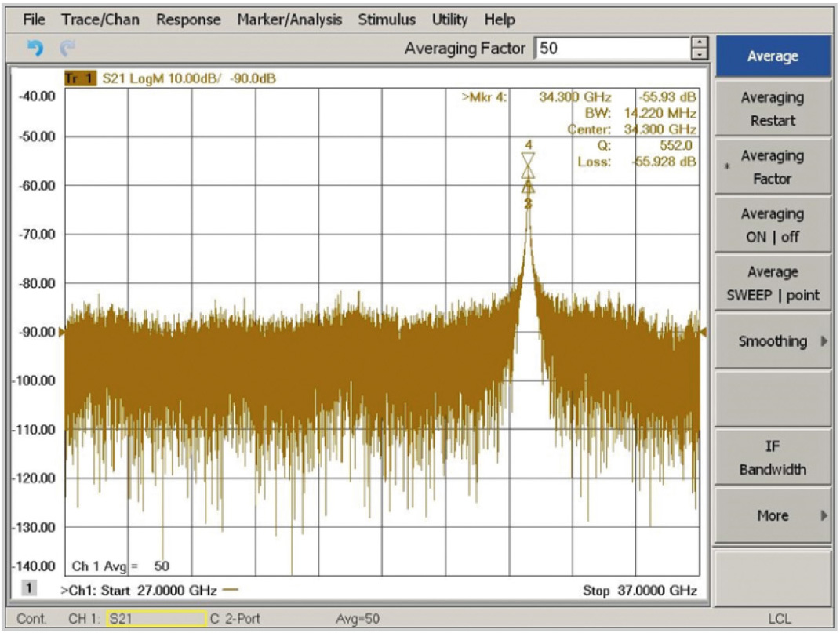Click the Q 552.0 readout
The width and height of the screenshot is (840, 633).
coord(645,145)
